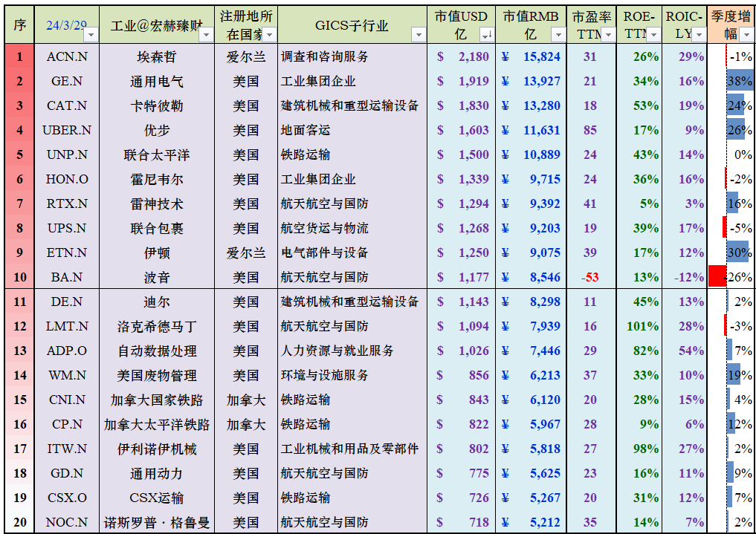Open the 市值RMB filter dropdown

558,35
